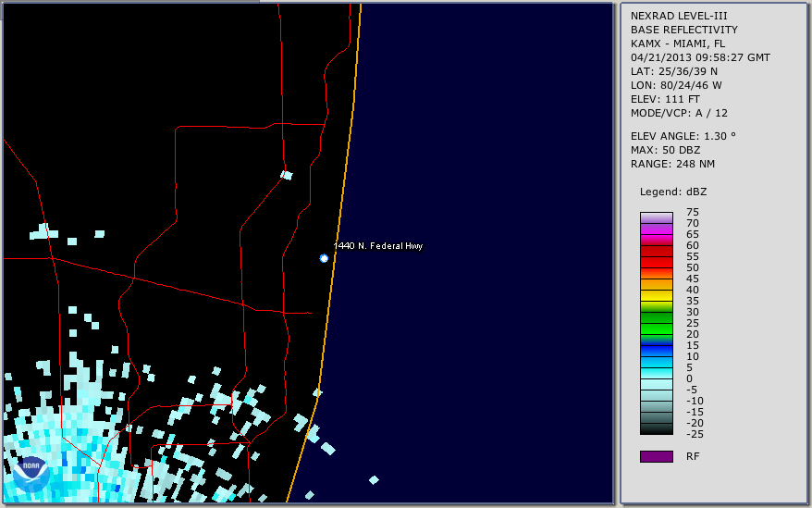Viewport: 812px width, 508px height.
Task: Click the 'Legend: dBZ' heading
Action: [x=673, y=192]
